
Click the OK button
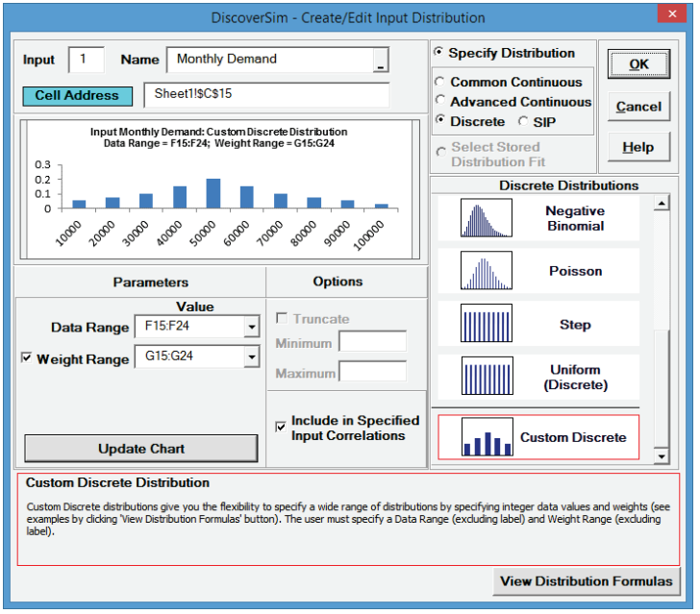tap(638, 64)
